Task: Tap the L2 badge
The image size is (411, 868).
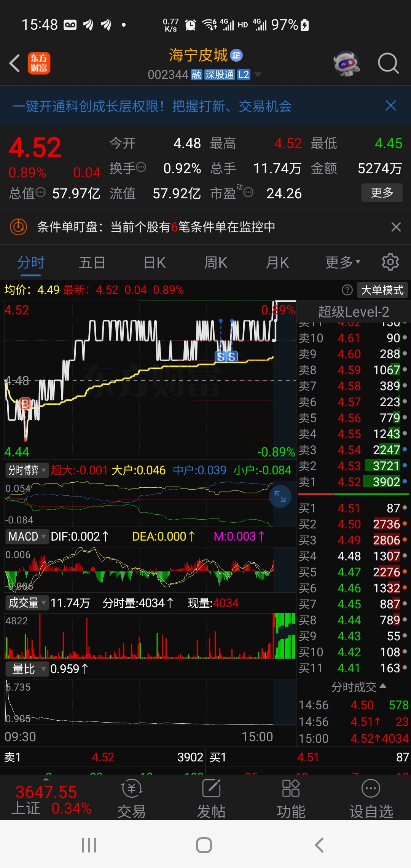Action: [x=244, y=75]
